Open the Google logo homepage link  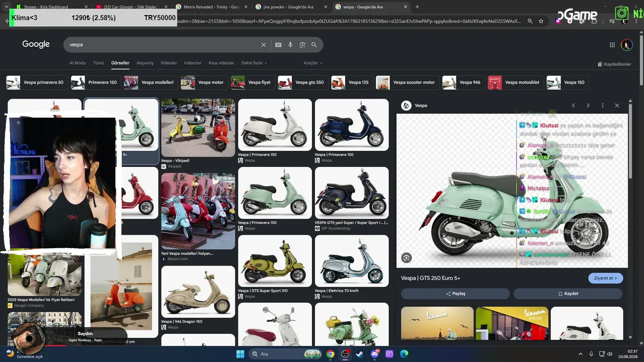tap(36, 44)
